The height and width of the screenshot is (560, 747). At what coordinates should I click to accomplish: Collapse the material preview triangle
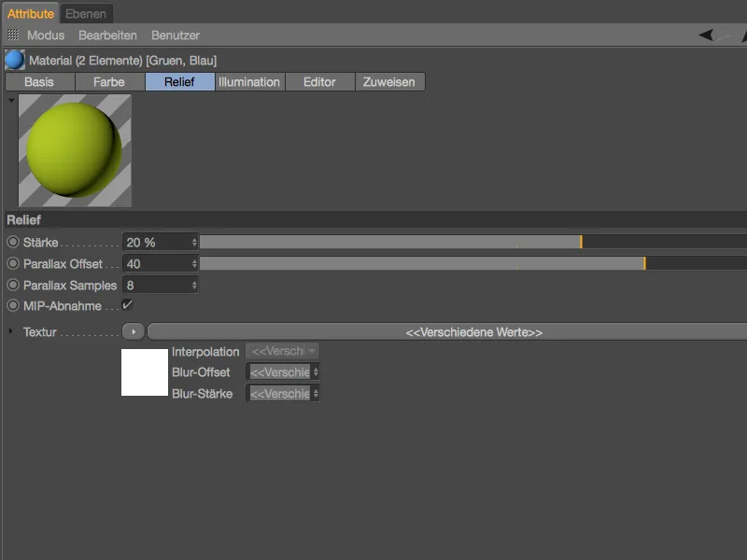(11, 101)
